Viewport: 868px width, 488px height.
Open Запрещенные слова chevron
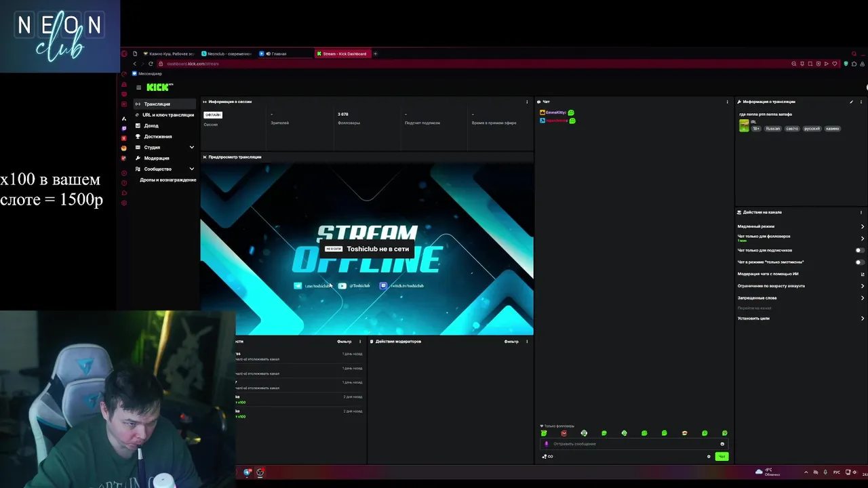point(863,298)
